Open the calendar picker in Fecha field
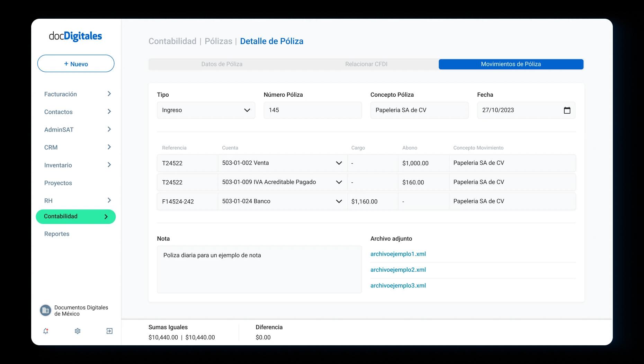The height and width of the screenshot is (364, 644). (x=567, y=110)
